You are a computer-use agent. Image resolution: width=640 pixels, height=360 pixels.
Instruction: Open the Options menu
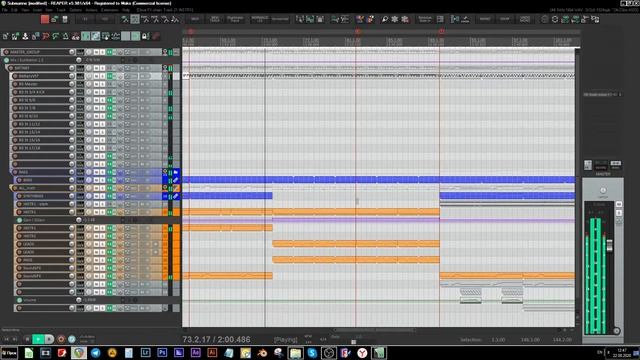pyautogui.click(x=75, y=10)
